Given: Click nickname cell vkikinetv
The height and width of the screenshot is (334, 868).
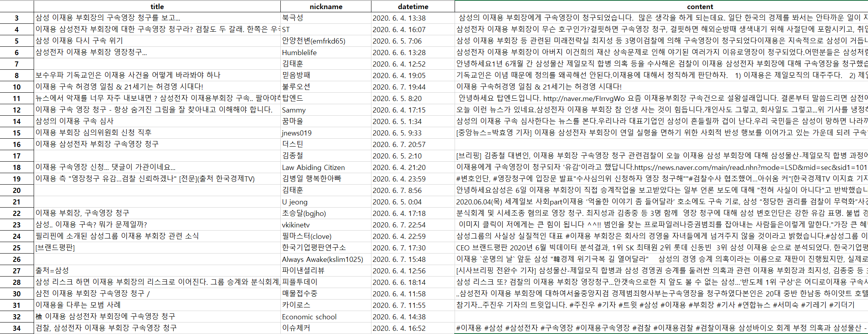Looking at the screenshot, I should point(326,225).
